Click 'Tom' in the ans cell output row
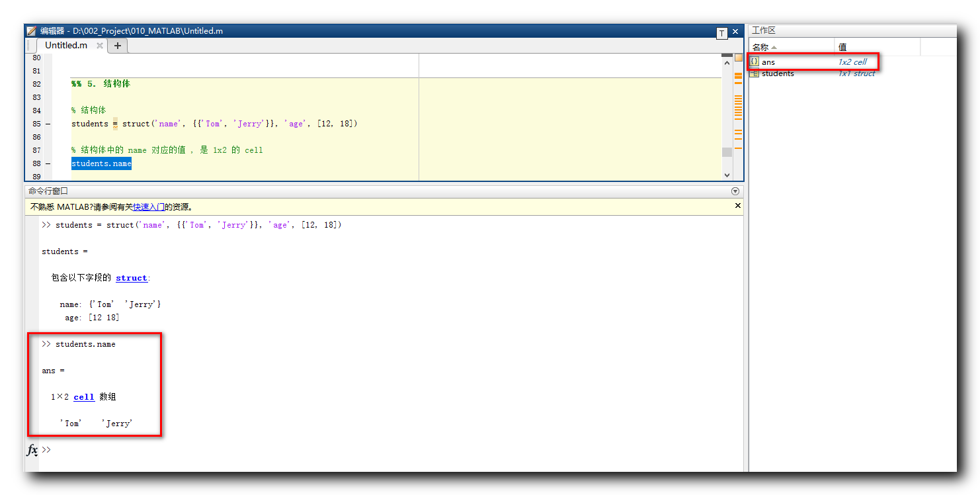The width and height of the screenshot is (980, 495). (x=71, y=424)
